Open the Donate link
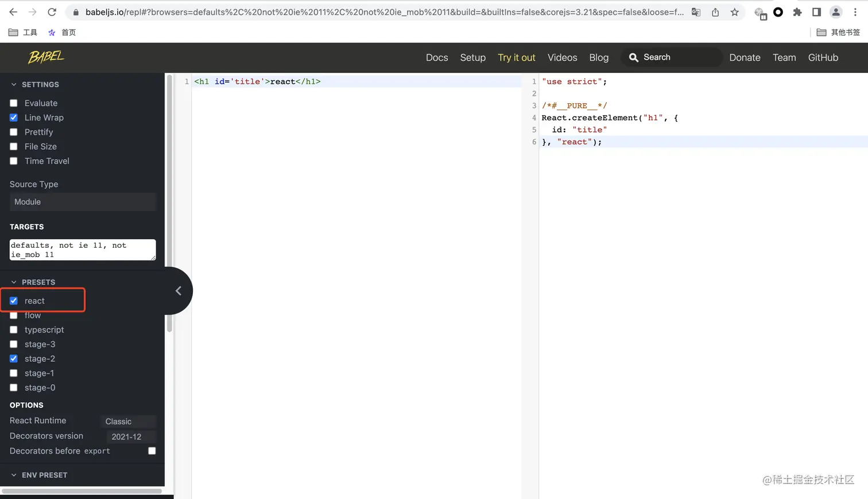 pos(745,57)
